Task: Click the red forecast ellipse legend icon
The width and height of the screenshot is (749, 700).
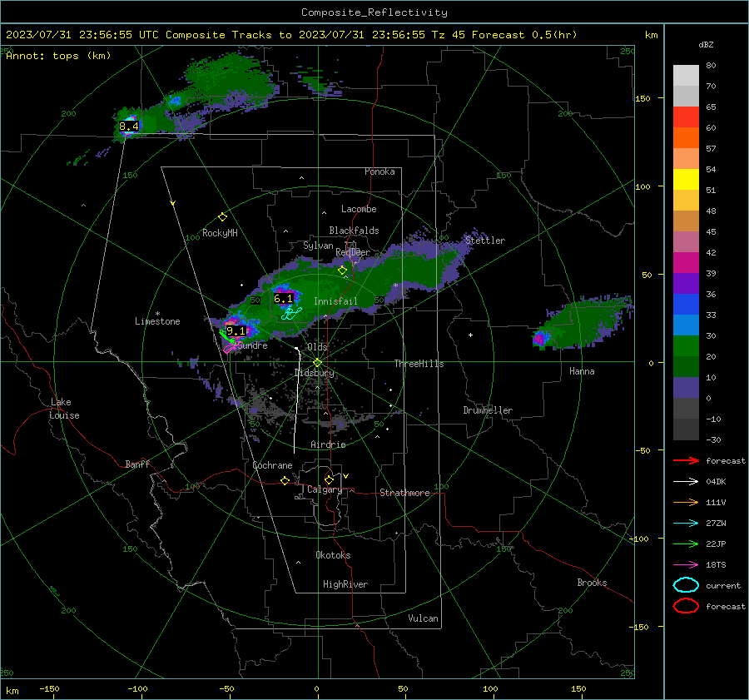Action: pyautogui.click(x=686, y=606)
